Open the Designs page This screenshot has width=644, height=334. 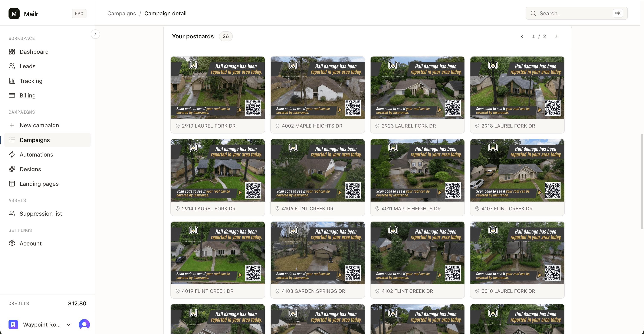(47, 169)
